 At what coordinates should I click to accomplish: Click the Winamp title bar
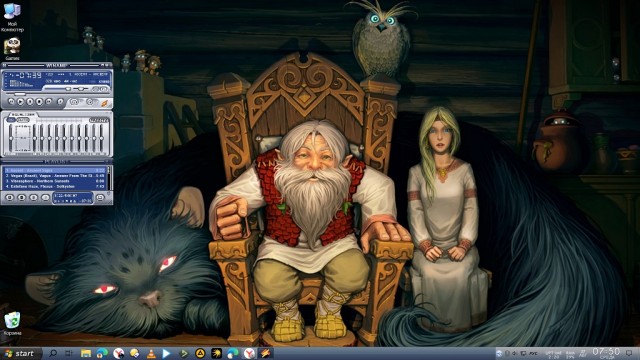tap(57, 65)
